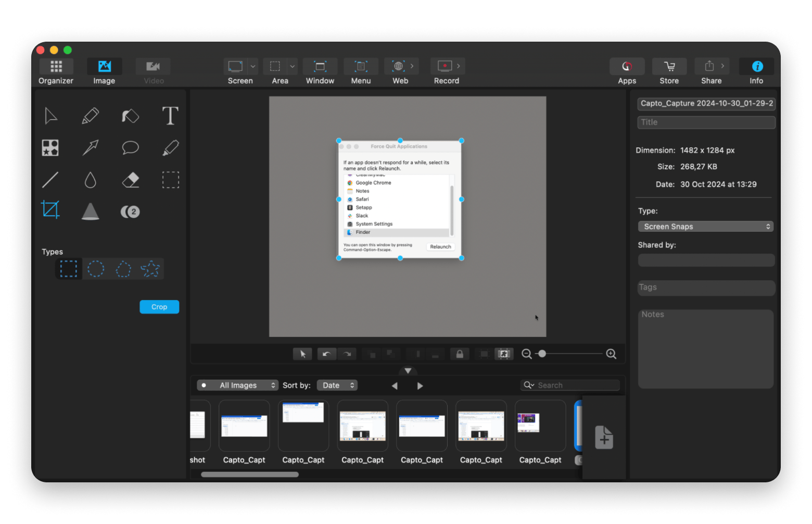Expand the All Images filter dropdown

[x=238, y=385]
